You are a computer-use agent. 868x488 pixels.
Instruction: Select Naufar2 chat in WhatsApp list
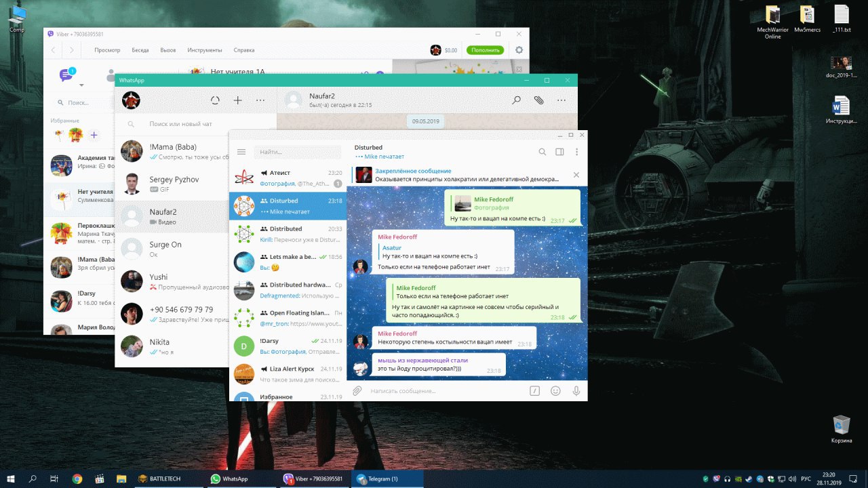click(x=172, y=216)
